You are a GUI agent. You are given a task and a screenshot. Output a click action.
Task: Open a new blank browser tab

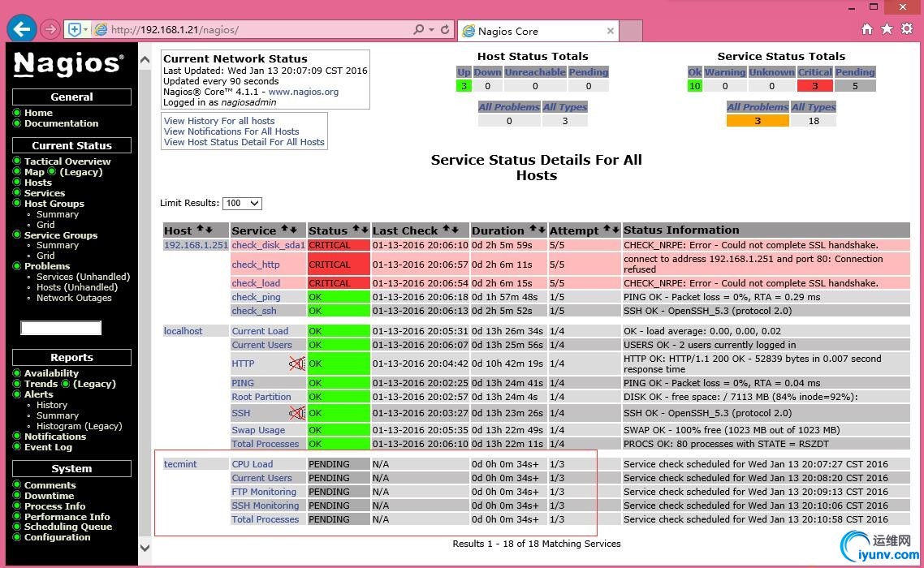pyautogui.click(x=631, y=31)
